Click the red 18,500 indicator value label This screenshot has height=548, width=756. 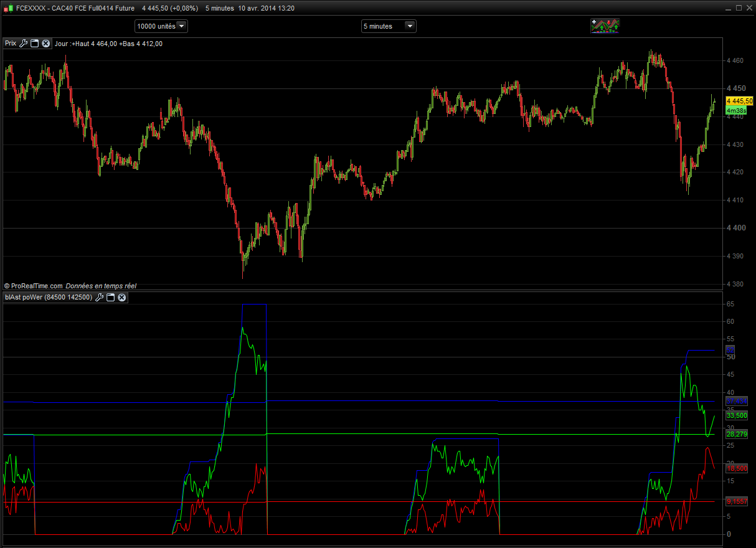(x=737, y=468)
